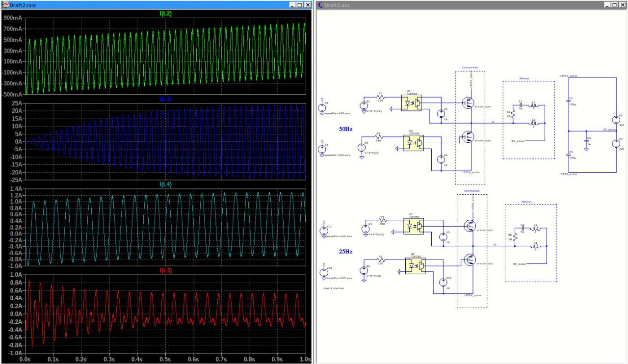
Task: Click capacitor C4 symbol
Action: (586, 140)
